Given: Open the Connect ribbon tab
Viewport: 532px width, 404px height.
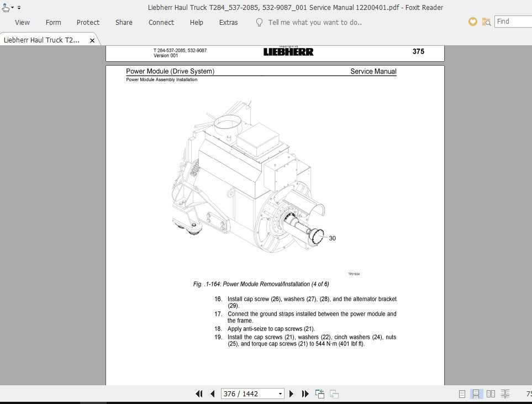Looking at the screenshot, I should [x=161, y=23].
